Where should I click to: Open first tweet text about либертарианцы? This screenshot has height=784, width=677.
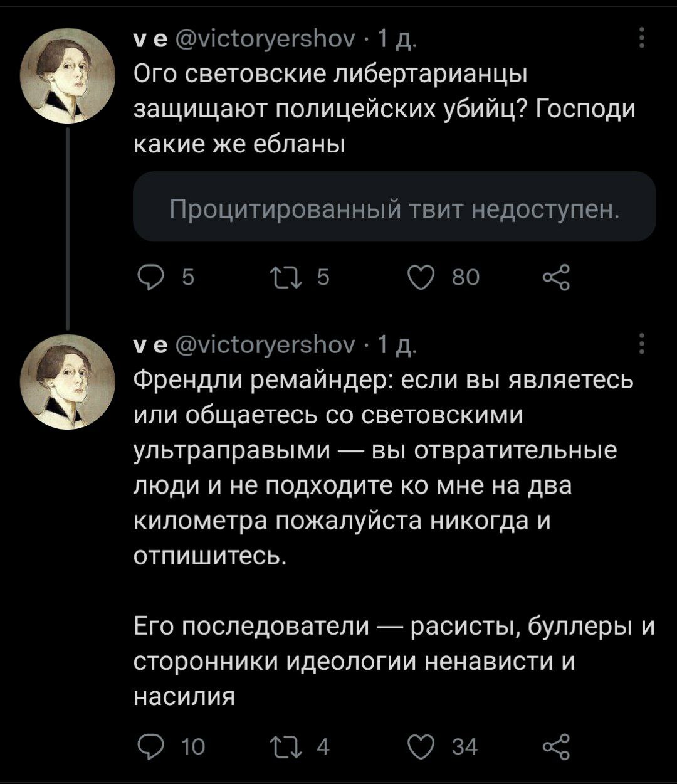[x=376, y=110]
